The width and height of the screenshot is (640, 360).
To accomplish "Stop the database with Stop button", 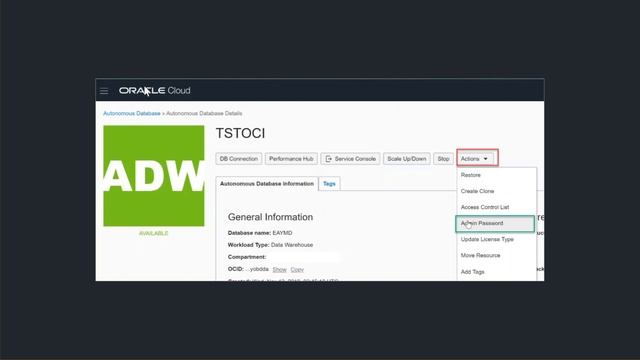I will [x=443, y=159].
